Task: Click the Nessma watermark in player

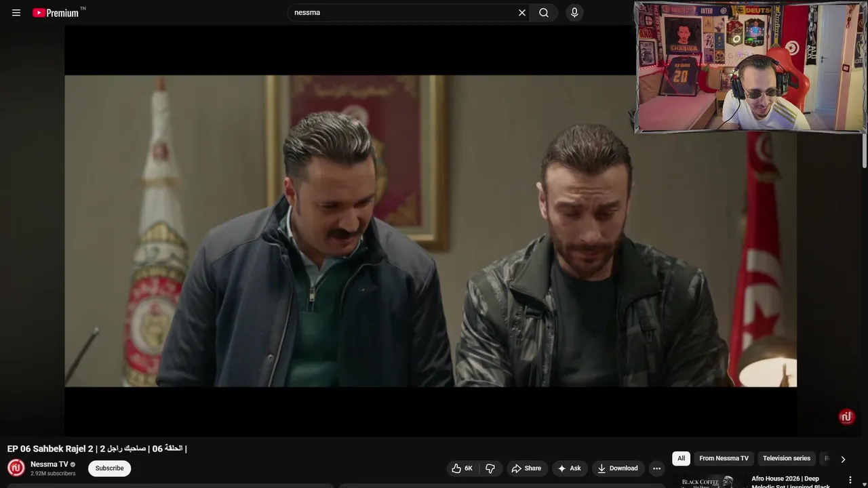Action: coord(846,417)
